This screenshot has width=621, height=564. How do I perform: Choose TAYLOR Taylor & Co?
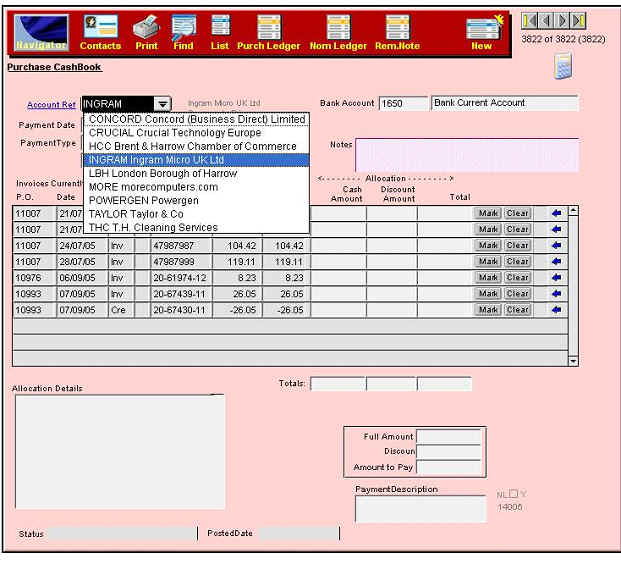[x=197, y=214]
